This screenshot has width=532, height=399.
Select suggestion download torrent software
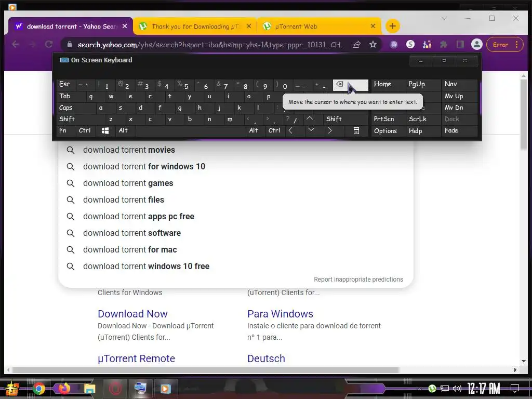coord(235,233)
